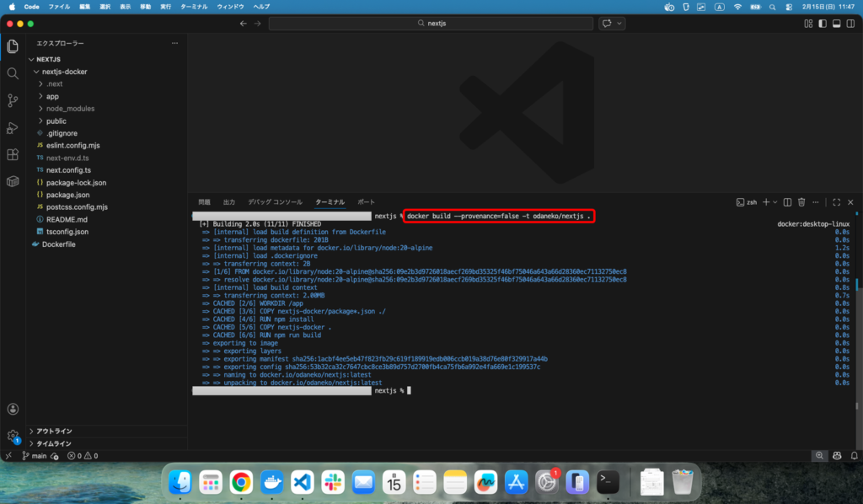This screenshot has height=504, width=863.
Task: Open new terminal profile dropdown arrow
Action: (775, 202)
